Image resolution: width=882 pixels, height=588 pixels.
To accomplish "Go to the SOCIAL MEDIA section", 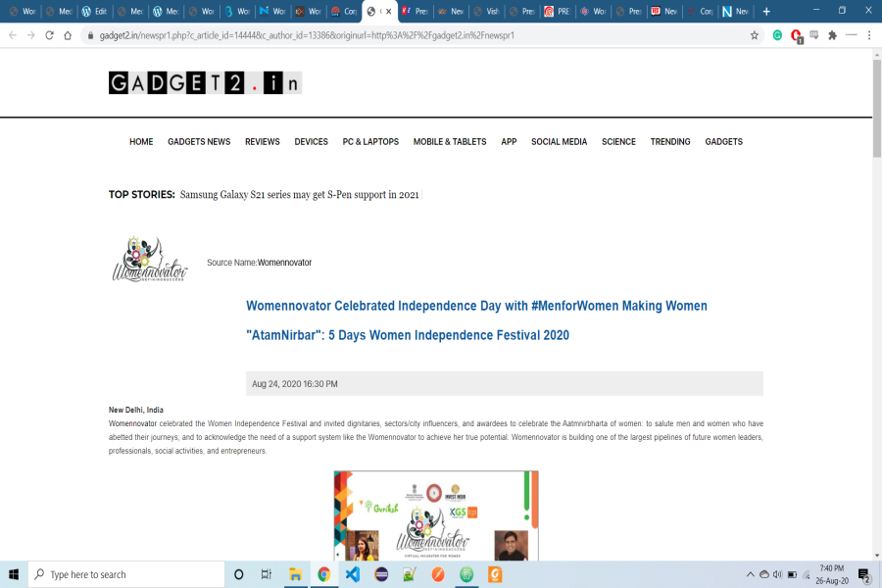I will [560, 142].
